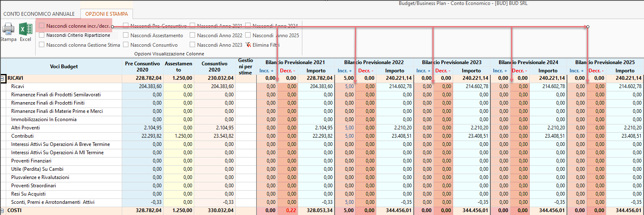Check Nascondi Anno 2021
Screen dimensions: 644x215
(x=193, y=26)
